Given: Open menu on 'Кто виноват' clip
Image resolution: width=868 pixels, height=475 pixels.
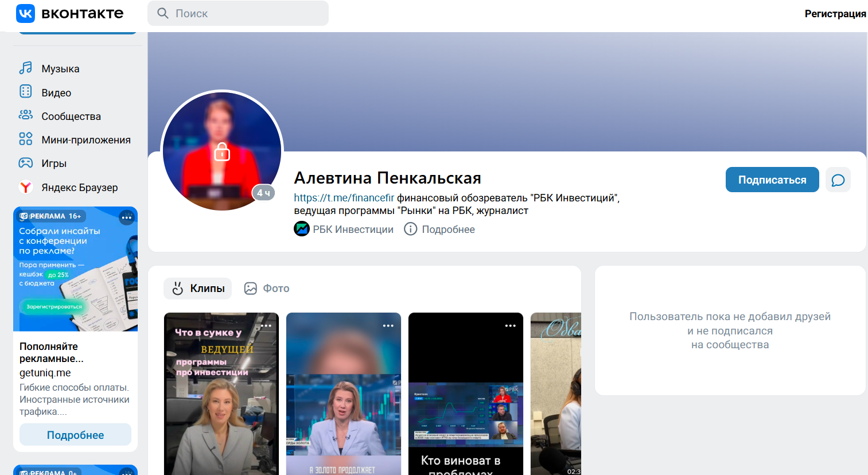Looking at the screenshot, I should (x=511, y=326).
